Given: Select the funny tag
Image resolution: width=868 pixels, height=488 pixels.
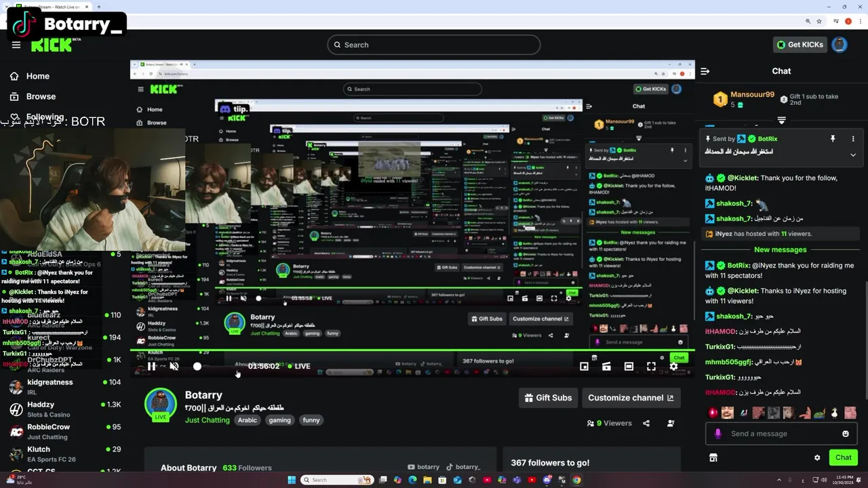Looking at the screenshot, I should pyautogui.click(x=311, y=420).
